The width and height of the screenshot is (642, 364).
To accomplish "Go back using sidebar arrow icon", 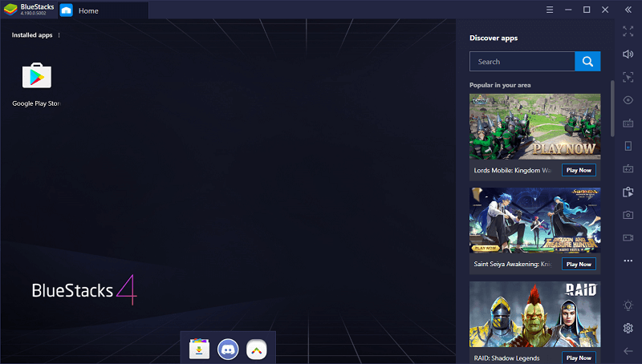I will point(628,351).
